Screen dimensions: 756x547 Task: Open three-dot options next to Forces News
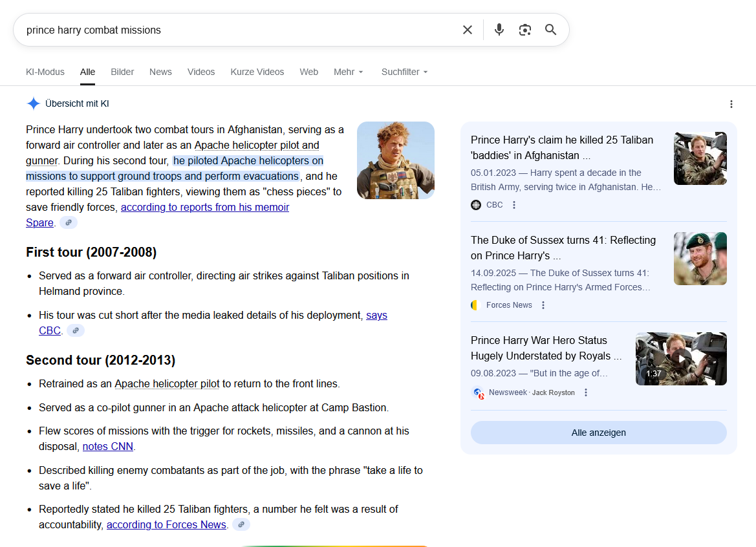(x=543, y=305)
